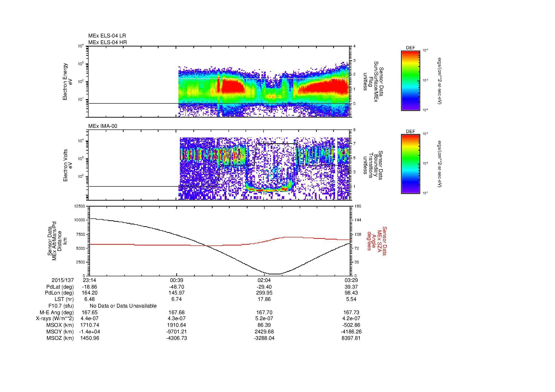Viewport: 555px width, 392px height.
Task: Click the 'MEx IMA-00' panel title
Action: click(x=103, y=126)
